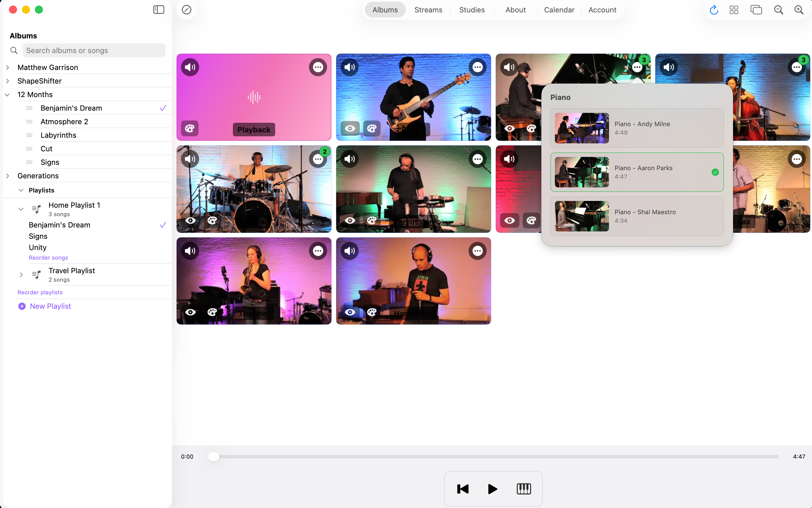Toggle visibility of harmonica video
The width and height of the screenshot is (812, 508).
(x=350, y=312)
